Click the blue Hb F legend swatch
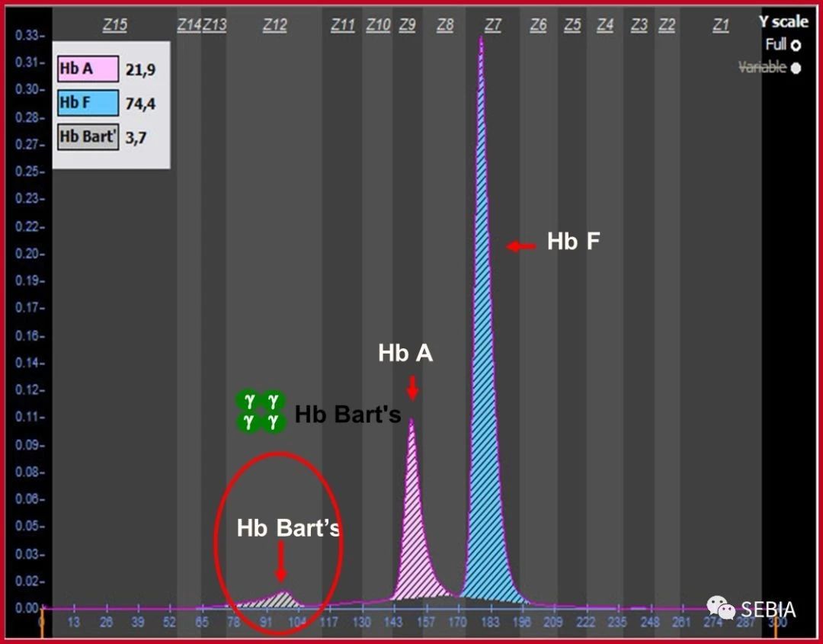The height and width of the screenshot is (644, 823). click(88, 103)
